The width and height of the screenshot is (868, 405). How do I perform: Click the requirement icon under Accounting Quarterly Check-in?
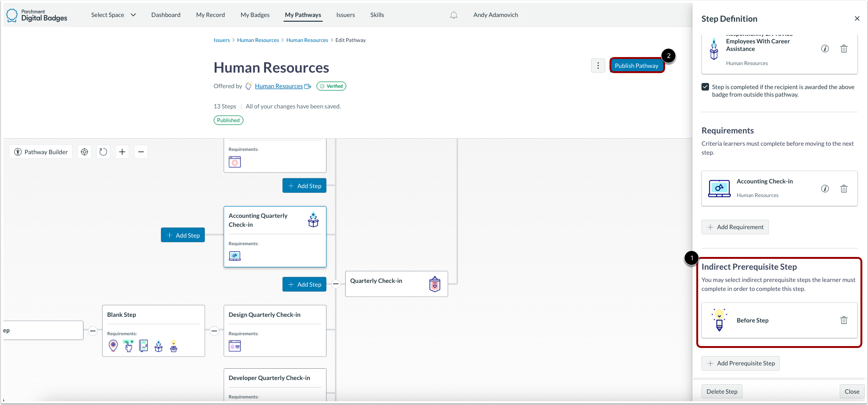coord(235,256)
